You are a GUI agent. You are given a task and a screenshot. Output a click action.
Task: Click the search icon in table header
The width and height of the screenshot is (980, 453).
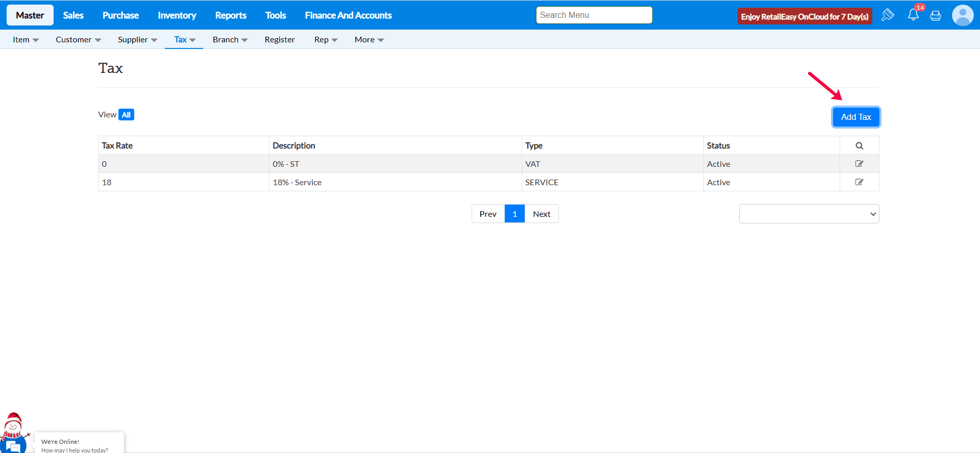coord(859,146)
